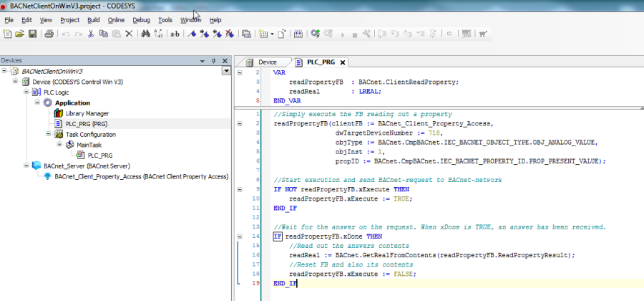Collapse the Task Configuration node
The width and height of the screenshot is (644, 301).
[49, 134]
